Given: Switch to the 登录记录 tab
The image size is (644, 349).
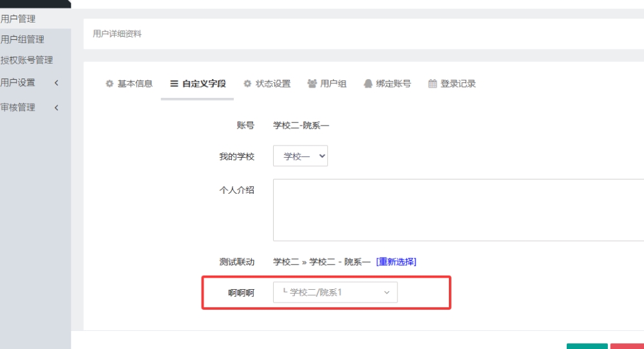Looking at the screenshot, I should point(452,84).
